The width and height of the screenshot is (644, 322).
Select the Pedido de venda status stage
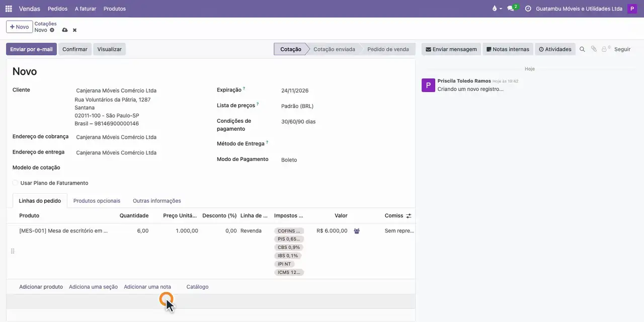[388, 49]
